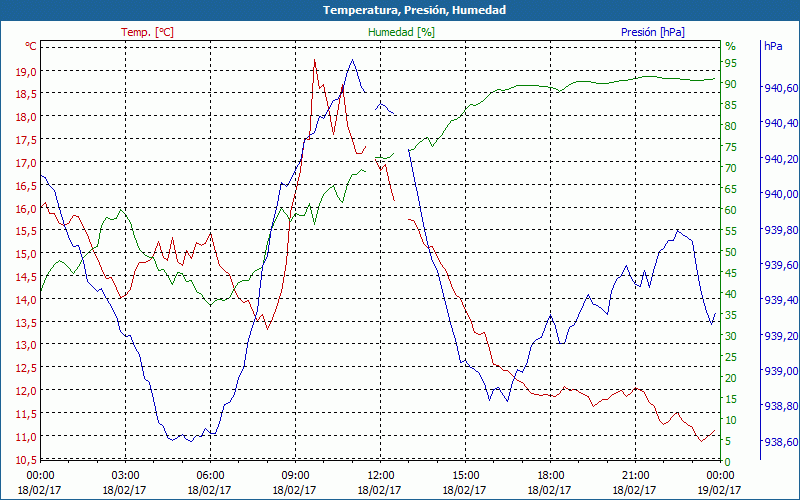Click the time label '06:00' on the x-axis

(210, 474)
